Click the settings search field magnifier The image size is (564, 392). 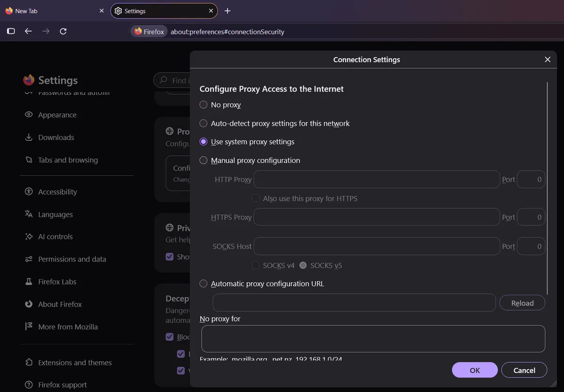164,80
